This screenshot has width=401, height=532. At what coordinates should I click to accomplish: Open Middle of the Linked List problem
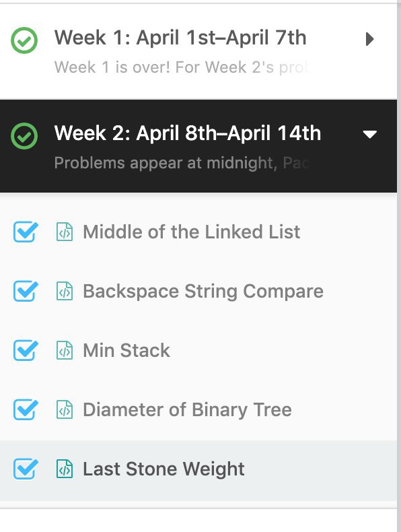coord(192,232)
